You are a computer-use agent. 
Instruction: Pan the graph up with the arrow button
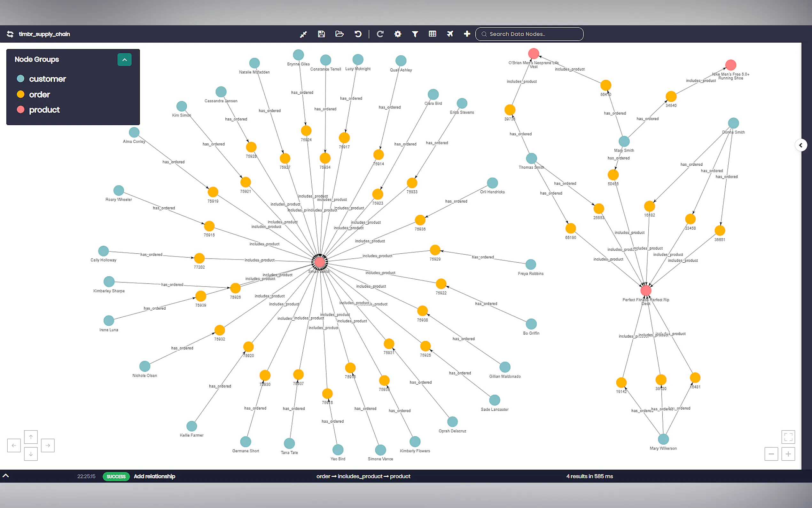(x=31, y=437)
